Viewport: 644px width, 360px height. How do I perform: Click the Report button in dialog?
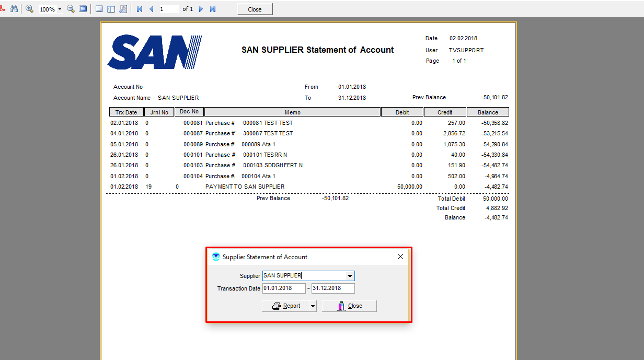(286, 306)
